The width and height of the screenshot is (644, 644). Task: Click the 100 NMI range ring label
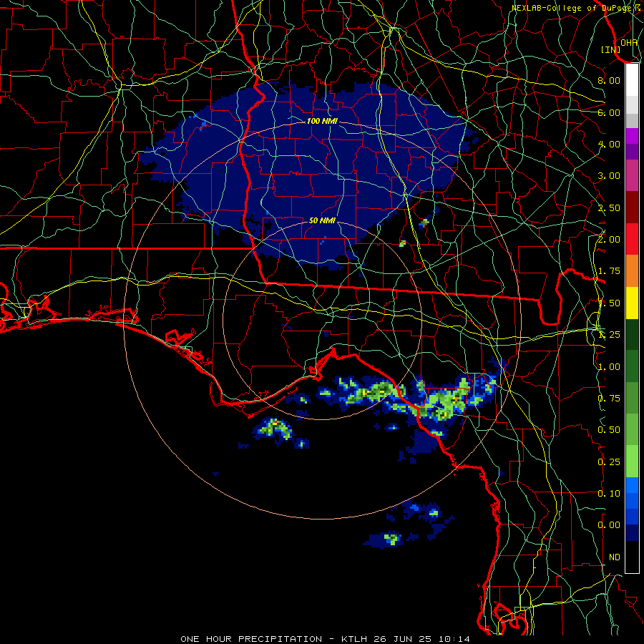click(x=322, y=121)
